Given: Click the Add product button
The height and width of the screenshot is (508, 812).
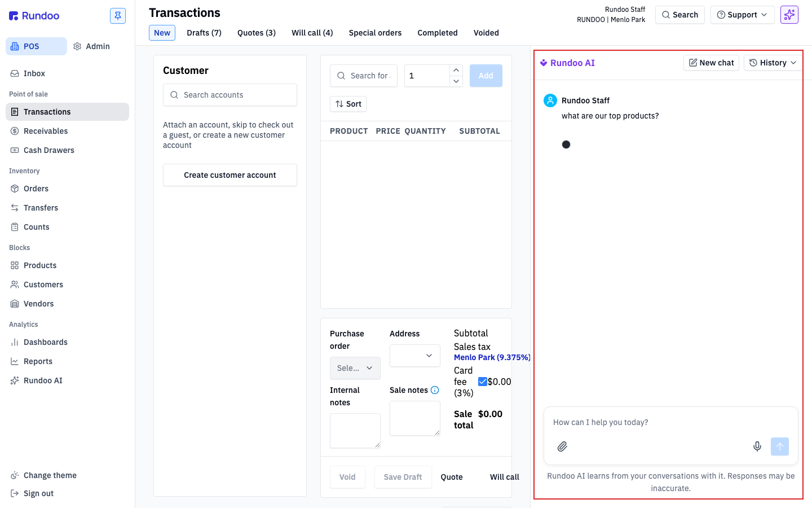Looking at the screenshot, I should pos(486,76).
